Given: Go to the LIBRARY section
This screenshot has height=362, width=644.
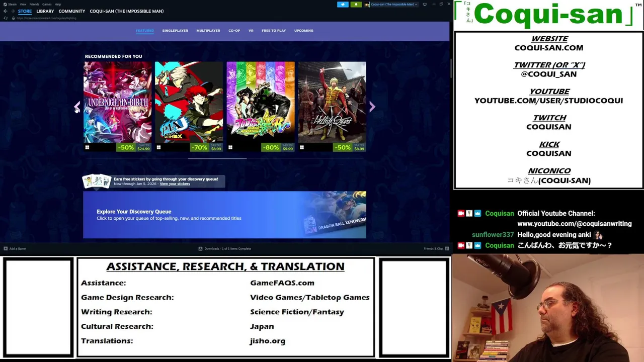Looking at the screenshot, I should [45, 11].
